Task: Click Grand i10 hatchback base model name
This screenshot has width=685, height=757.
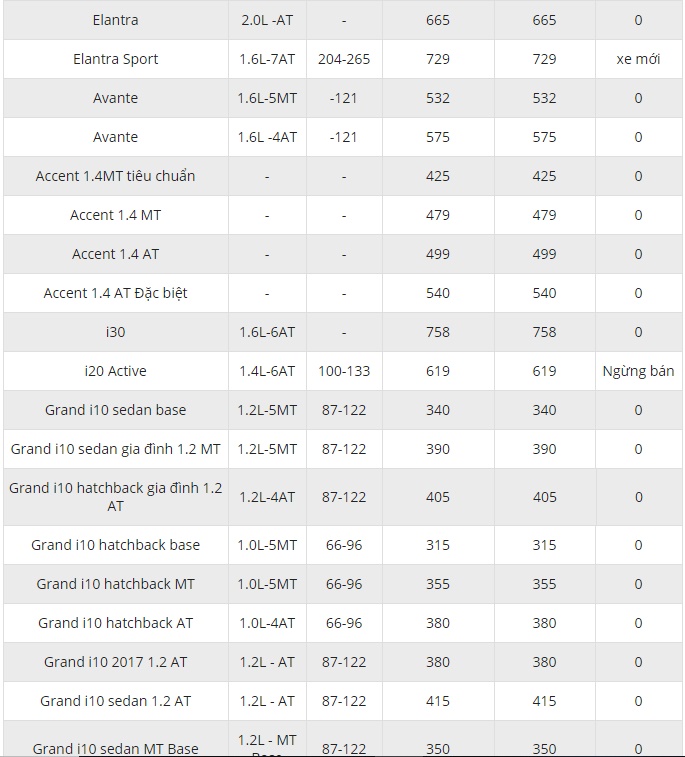Action: pos(116,545)
